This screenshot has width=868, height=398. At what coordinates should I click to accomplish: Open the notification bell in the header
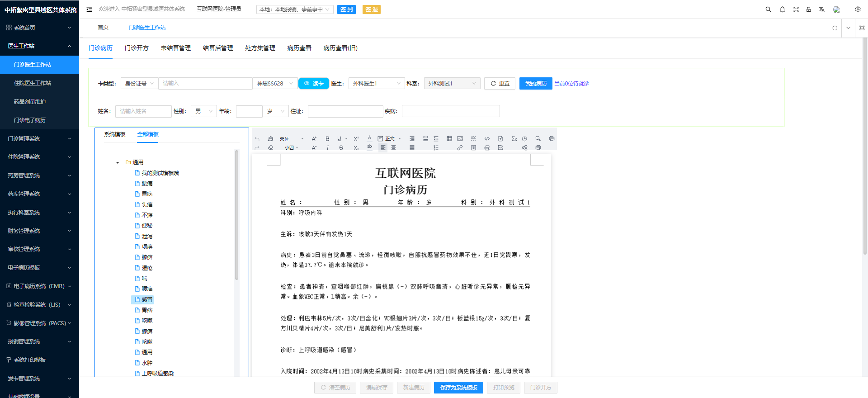782,9
